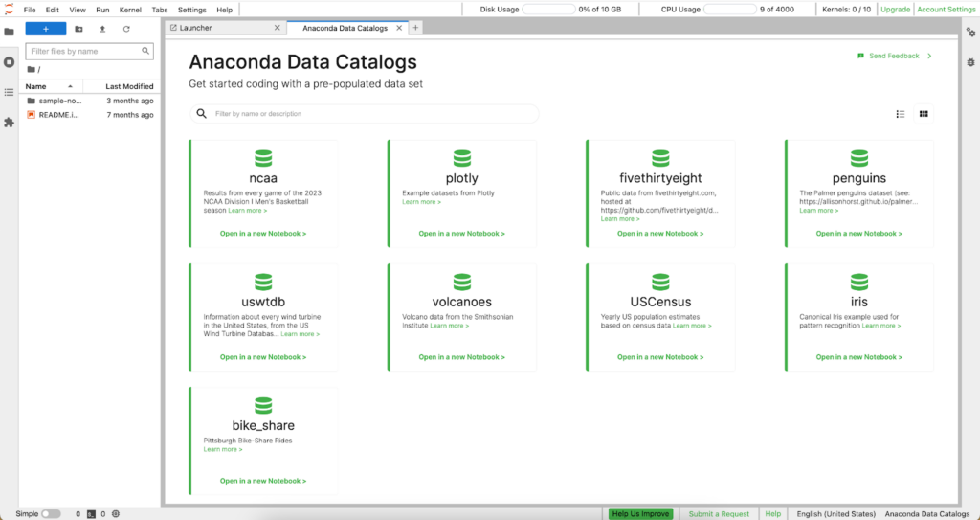Open ncaa in a new Notebook
This screenshot has height=520, width=980.
(263, 234)
